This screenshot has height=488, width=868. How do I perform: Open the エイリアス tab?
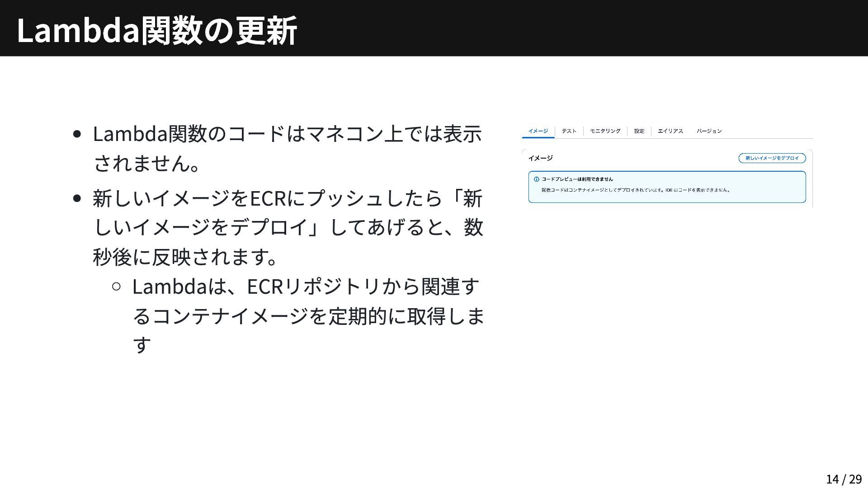(670, 131)
